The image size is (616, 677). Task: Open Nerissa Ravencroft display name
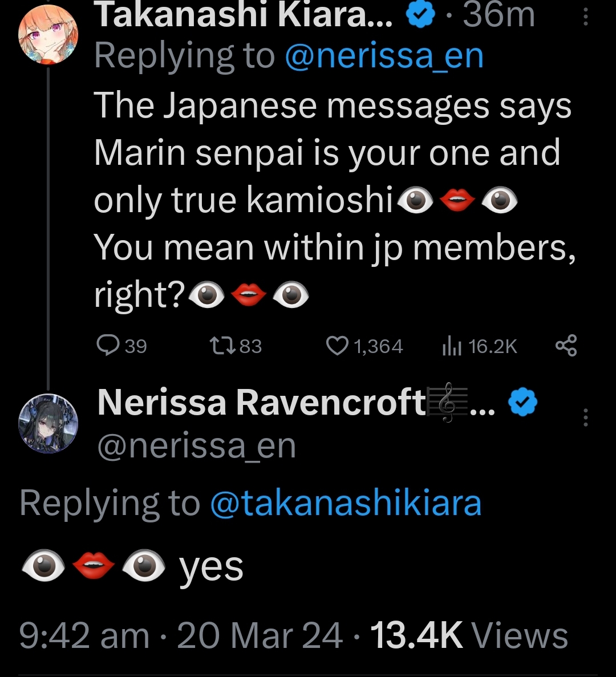coord(262,402)
